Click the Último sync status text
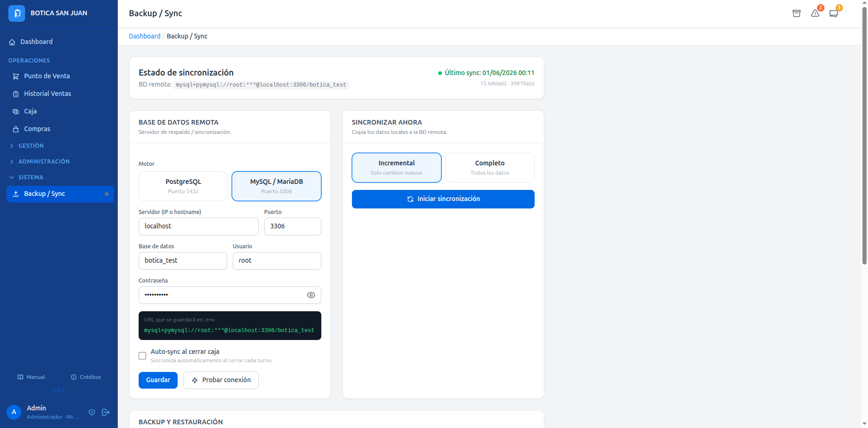 [489, 73]
